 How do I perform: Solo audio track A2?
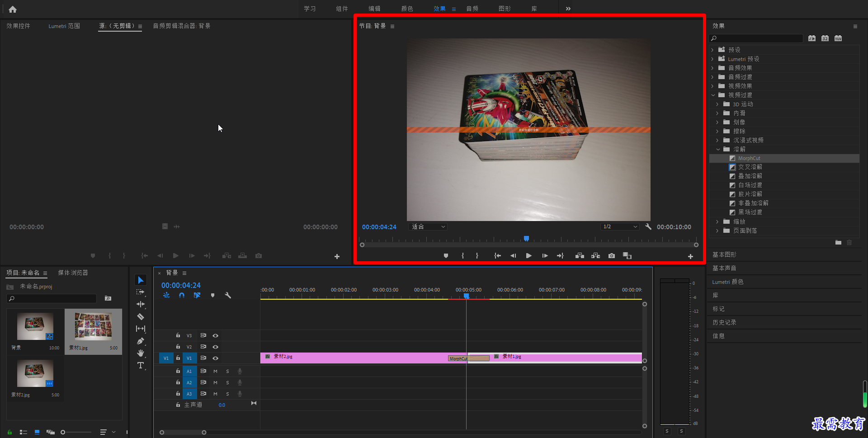click(227, 382)
